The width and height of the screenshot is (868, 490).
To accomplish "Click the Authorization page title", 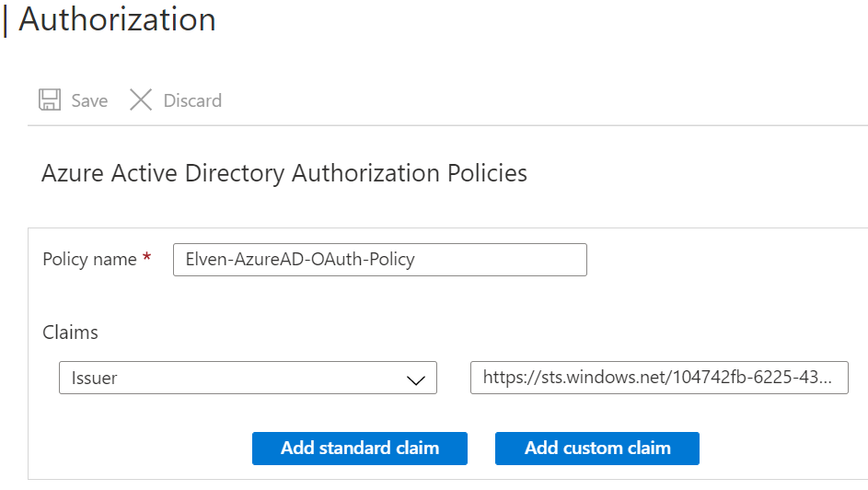I will coord(117,20).
